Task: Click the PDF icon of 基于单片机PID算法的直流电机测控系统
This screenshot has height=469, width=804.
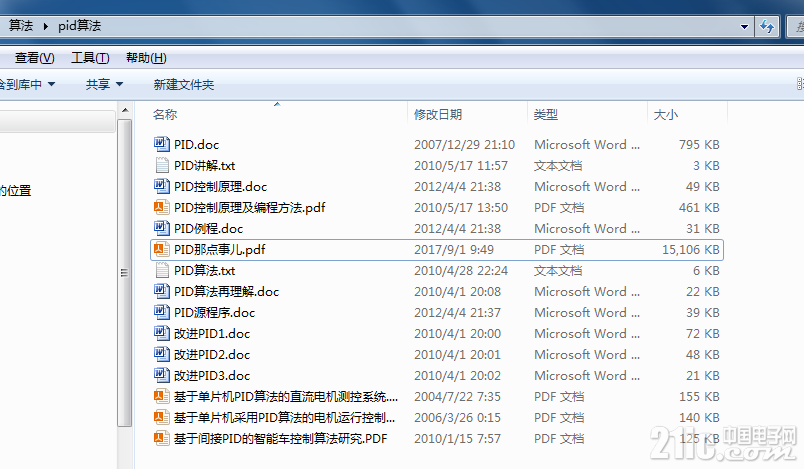Action: pyautogui.click(x=162, y=396)
